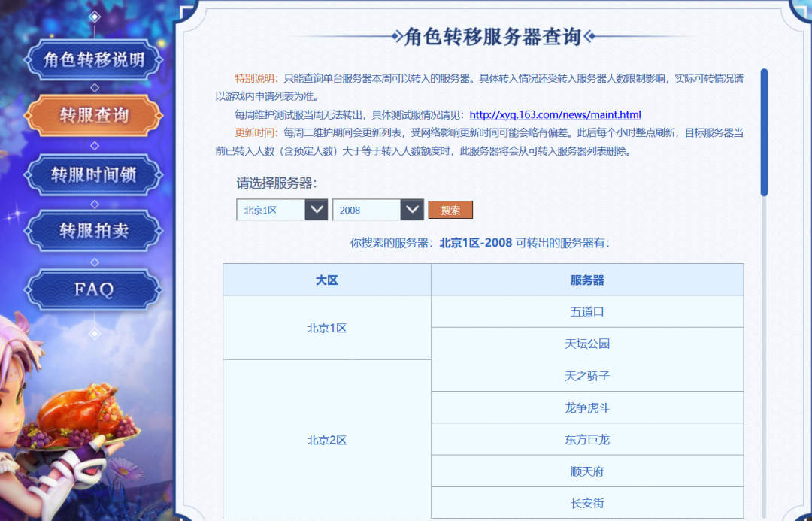Open the 角色转移说明 sidebar page
The image size is (812, 521).
click(x=92, y=59)
